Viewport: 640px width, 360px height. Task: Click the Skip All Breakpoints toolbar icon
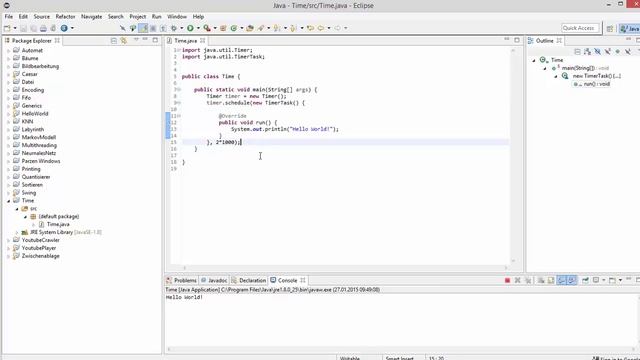click(x=122, y=28)
